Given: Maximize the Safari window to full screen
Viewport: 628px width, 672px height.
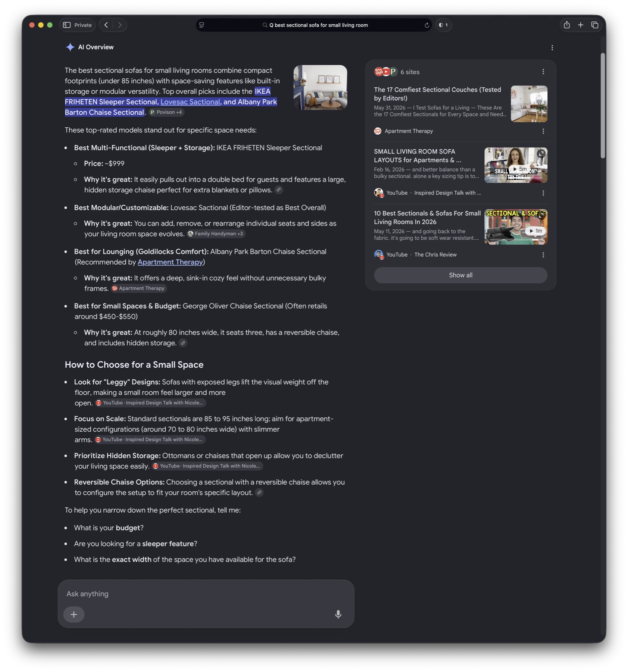Looking at the screenshot, I should [x=50, y=25].
